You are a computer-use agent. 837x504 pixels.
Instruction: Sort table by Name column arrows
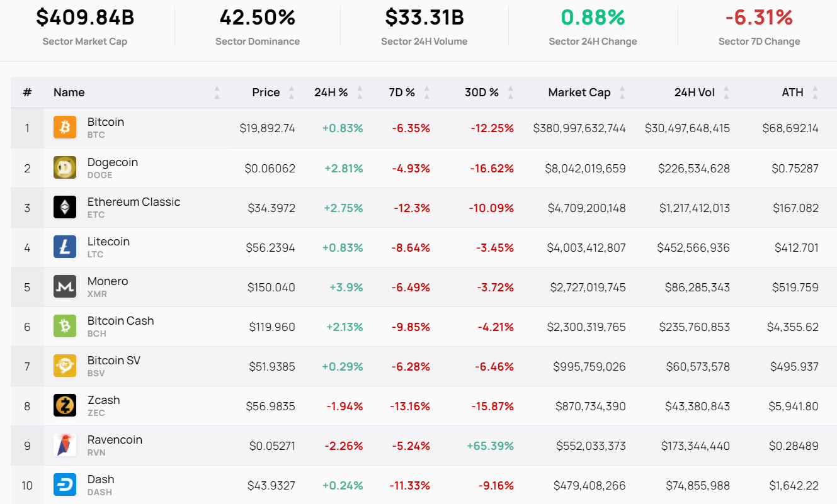pos(217,92)
